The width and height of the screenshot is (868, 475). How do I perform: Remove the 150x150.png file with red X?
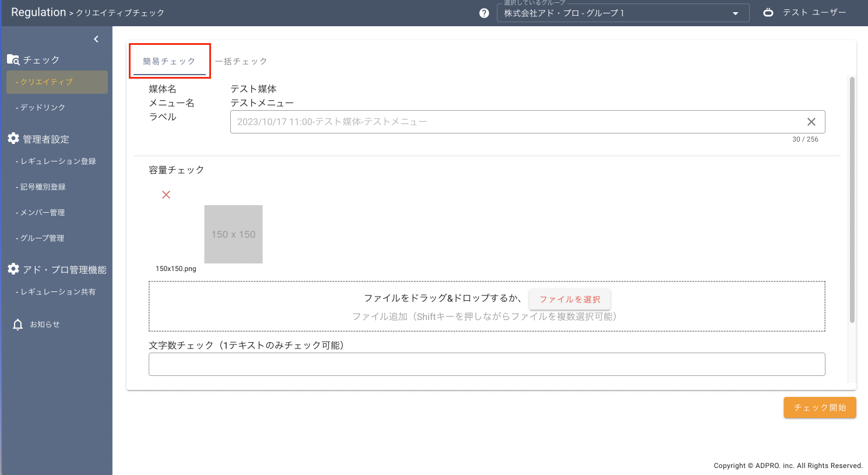pyautogui.click(x=166, y=195)
